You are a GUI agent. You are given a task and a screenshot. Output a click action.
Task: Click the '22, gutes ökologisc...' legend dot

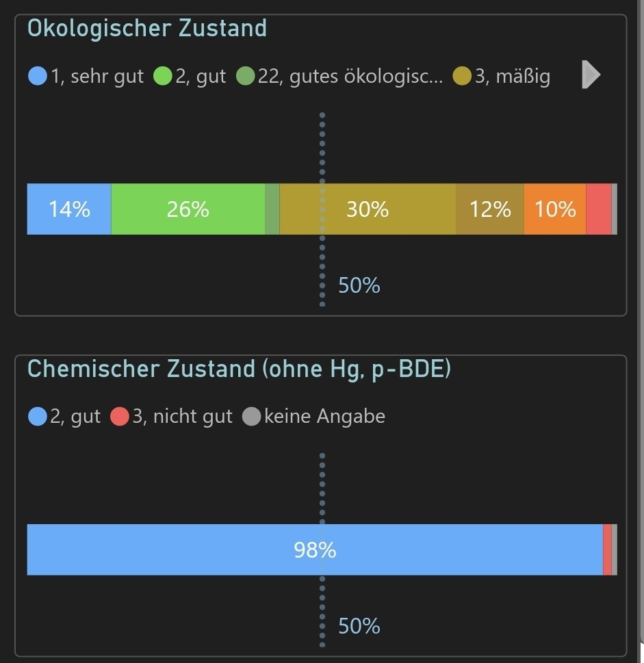(245, 76)
